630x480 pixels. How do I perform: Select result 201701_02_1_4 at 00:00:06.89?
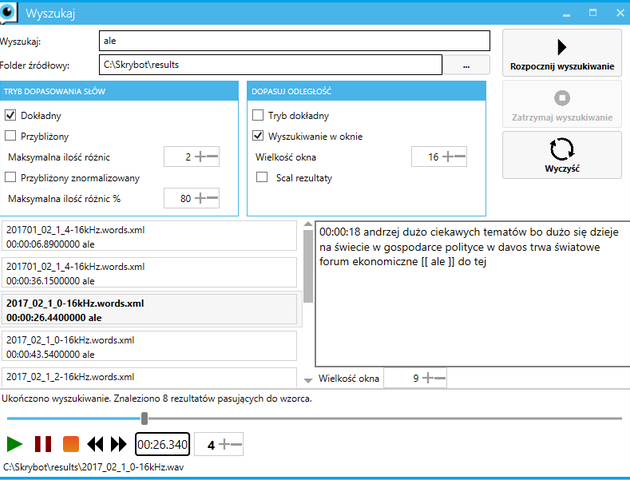click(149, 237)
